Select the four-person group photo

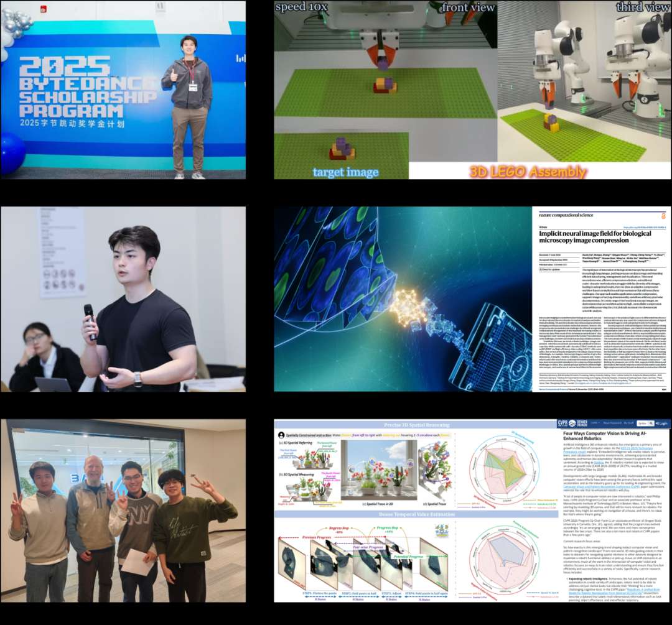(x=123, y=510)
